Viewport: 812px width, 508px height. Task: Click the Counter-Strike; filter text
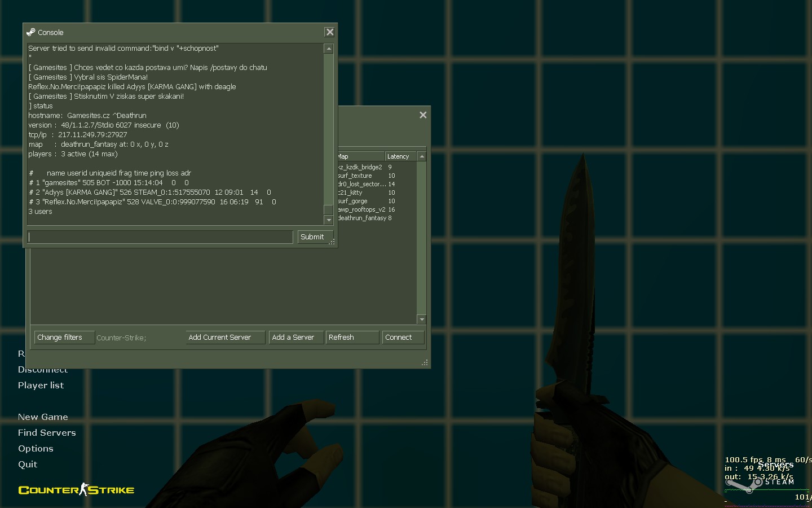coord(121,338)
